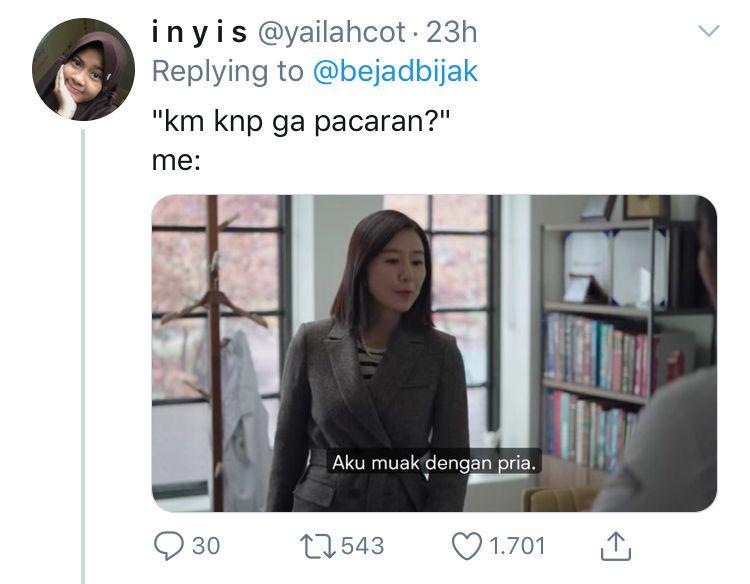The image size is (750, 584).
Task: View the attached drama screenshot image
Action: 434,353
